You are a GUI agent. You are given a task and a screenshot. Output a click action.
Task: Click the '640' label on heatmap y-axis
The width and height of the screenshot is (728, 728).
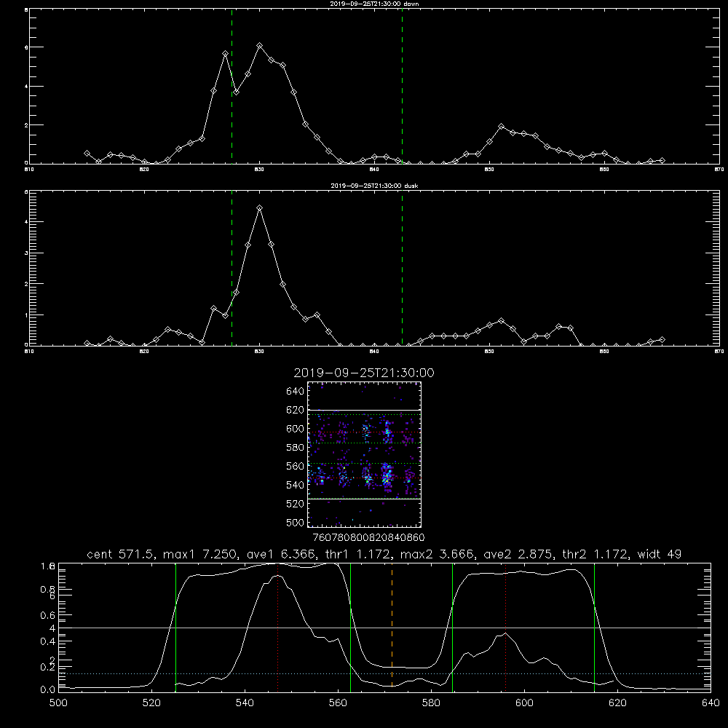coord(296,392)
